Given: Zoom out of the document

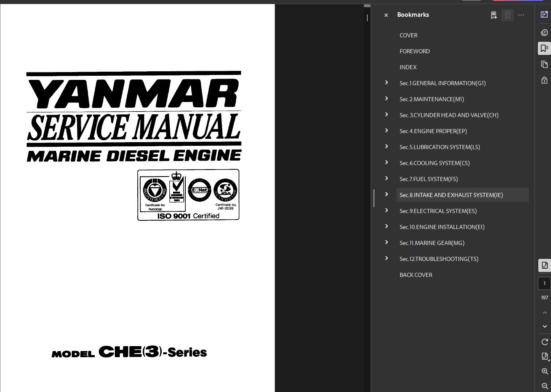Looking at the screenshot, I should point(544,386).
